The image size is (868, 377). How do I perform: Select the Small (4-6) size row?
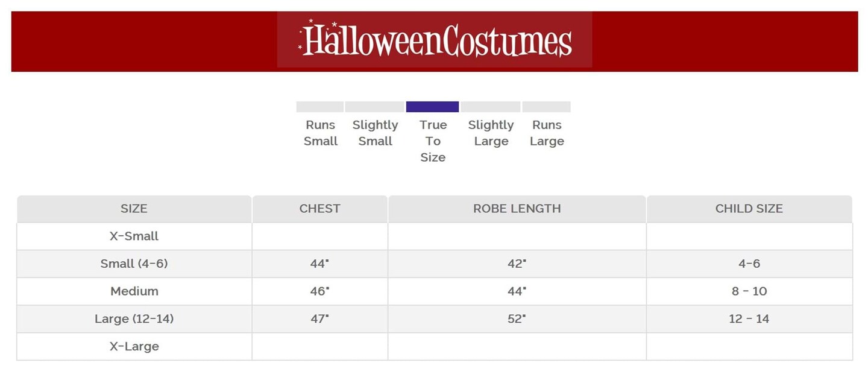coord(134,264)
